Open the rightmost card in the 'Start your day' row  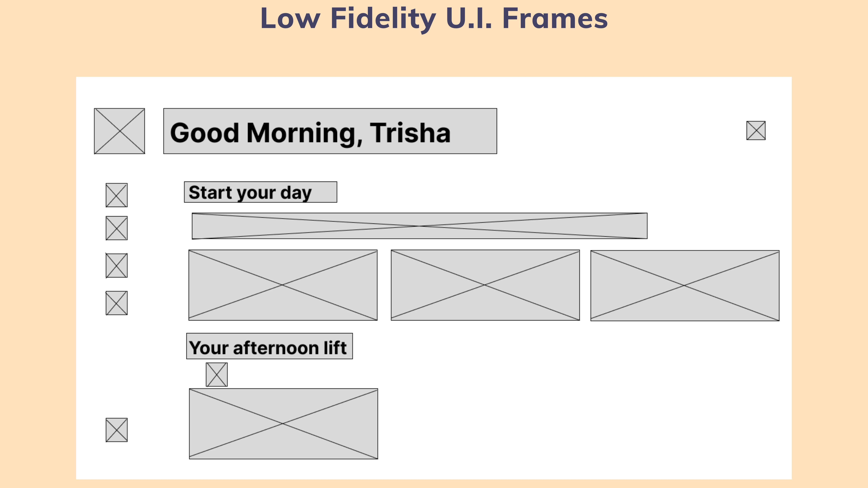(685, 286)
